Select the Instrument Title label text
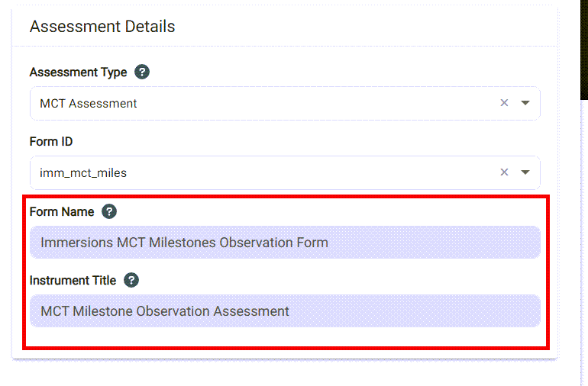588x386 pixels. point(73,281)
